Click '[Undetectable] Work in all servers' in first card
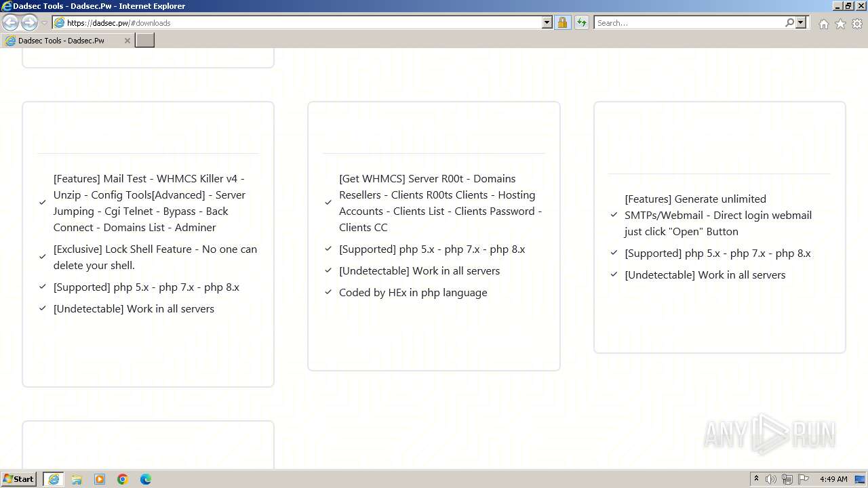 coord(134,308)
